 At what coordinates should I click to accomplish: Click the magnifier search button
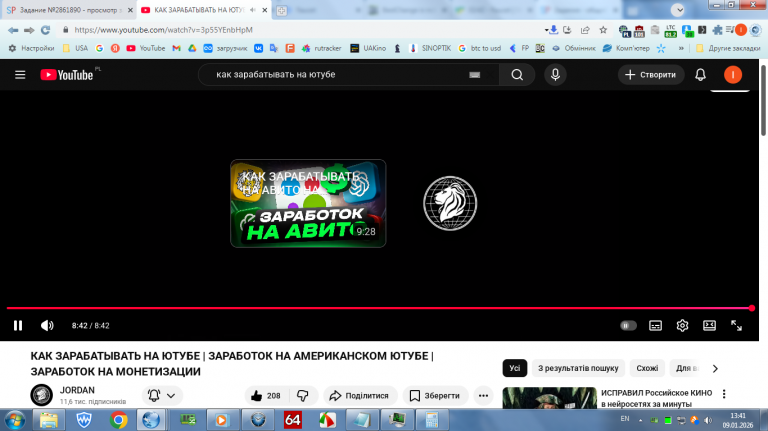point(517,75)
